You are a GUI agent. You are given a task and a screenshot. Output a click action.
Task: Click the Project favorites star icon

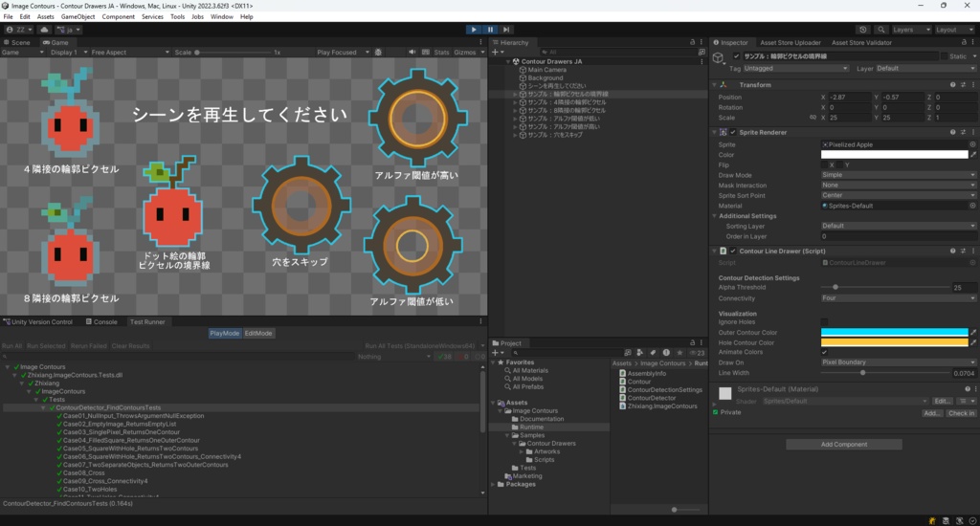679,353
